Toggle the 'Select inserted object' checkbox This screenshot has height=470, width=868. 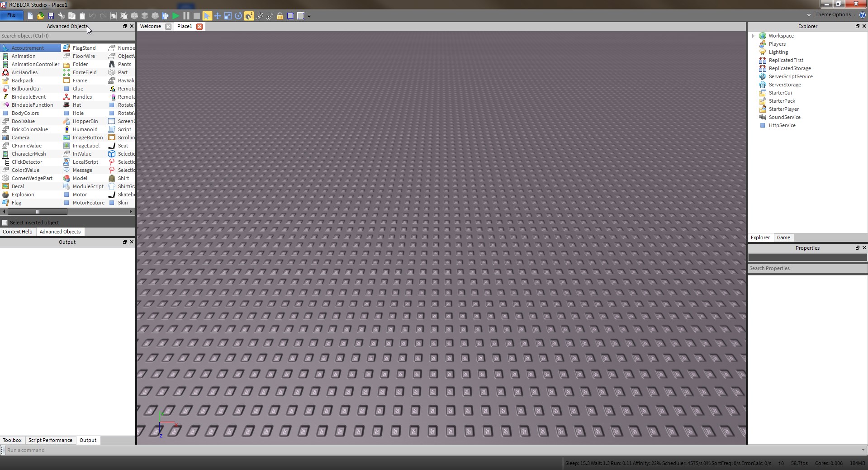pos(5,223)
